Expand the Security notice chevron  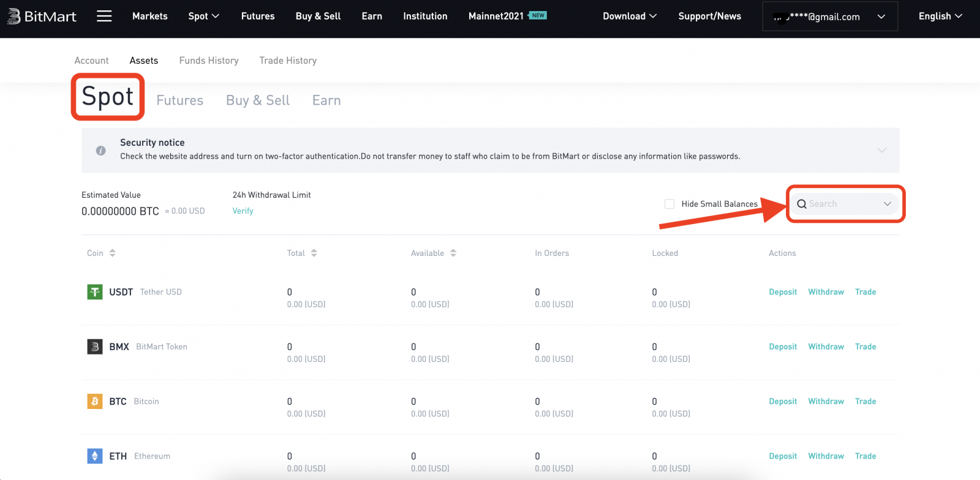coord(881,150)
